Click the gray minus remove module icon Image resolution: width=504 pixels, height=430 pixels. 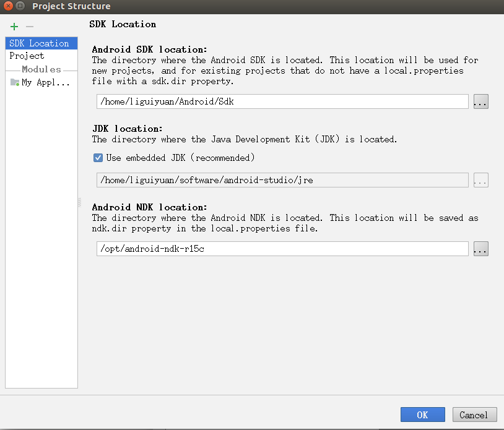click(29, 27)
